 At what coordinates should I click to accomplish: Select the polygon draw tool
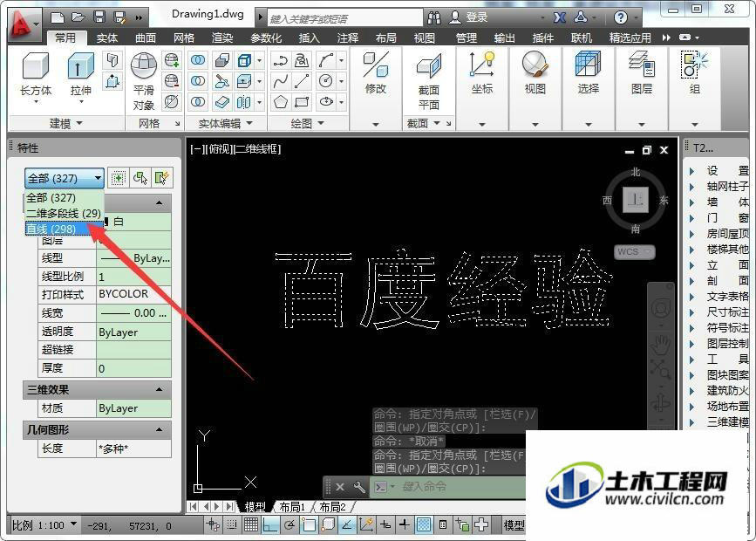coord(280,102)
